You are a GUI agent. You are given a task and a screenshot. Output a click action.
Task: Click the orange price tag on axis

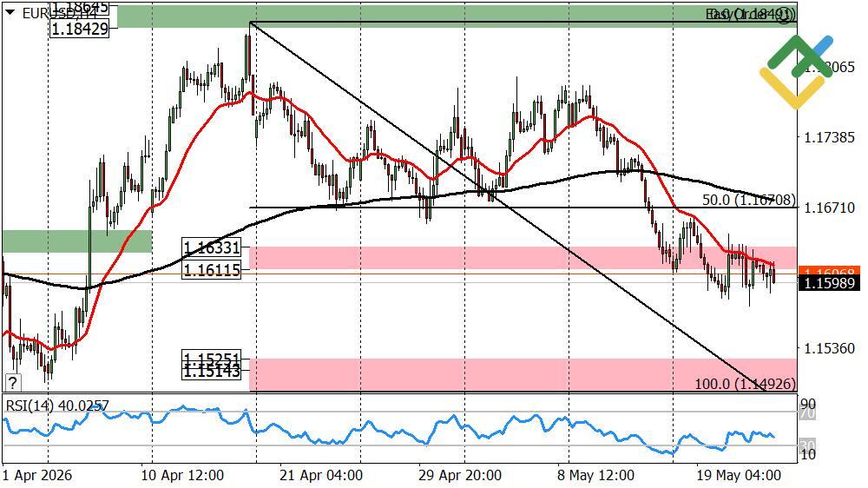point(829,271)
